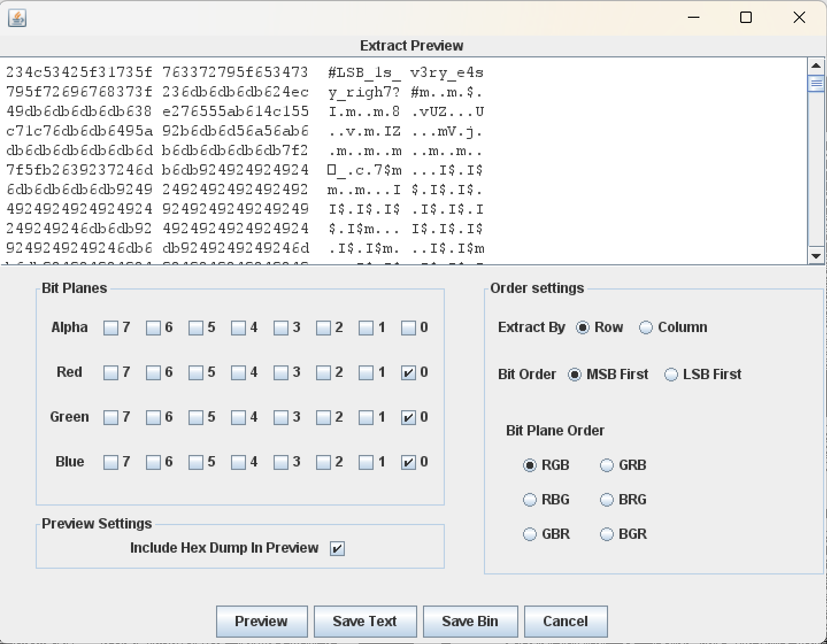Select GBR bit plane order
The width and height of the screenshot is (827, 644).
pyautogui.click(x=530, y=534)
